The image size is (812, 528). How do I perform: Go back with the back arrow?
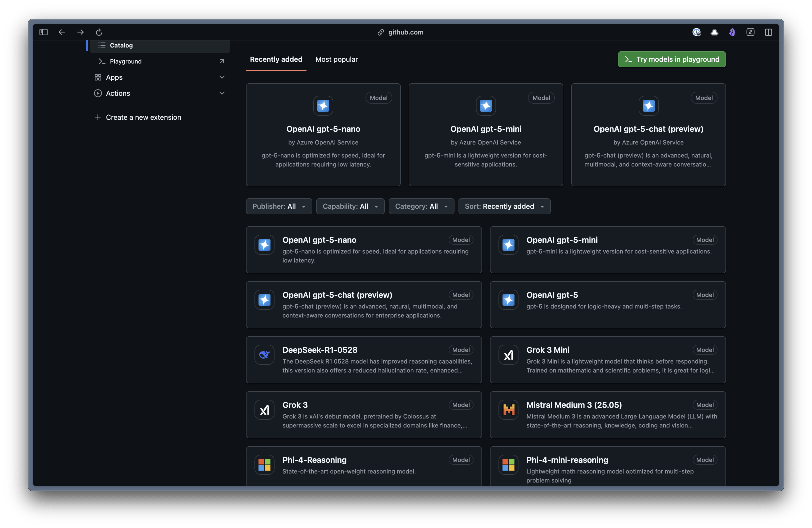(62, 32)
